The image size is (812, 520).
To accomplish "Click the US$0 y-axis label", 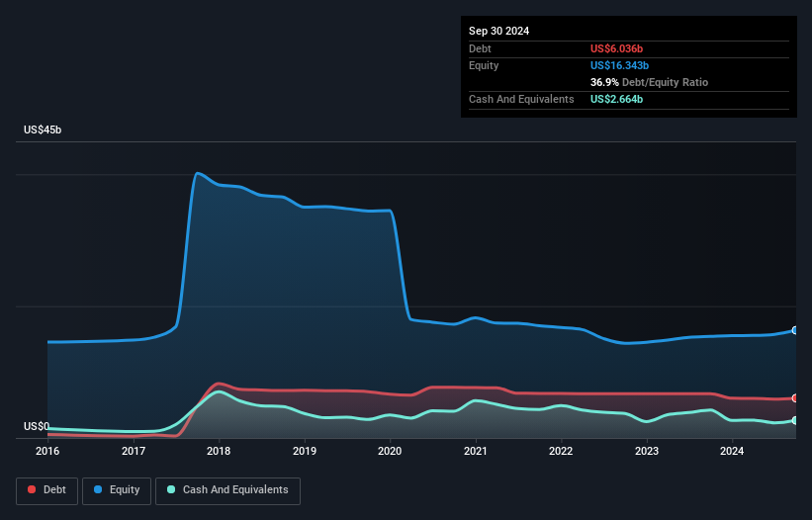I will 37,426.
